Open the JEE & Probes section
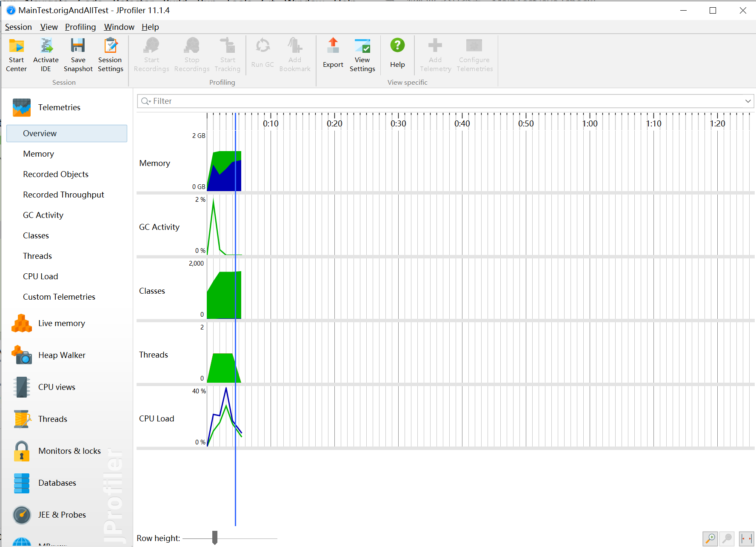This screenshot has height=547, width=756. pyautogui.click(x=50, y=515)
